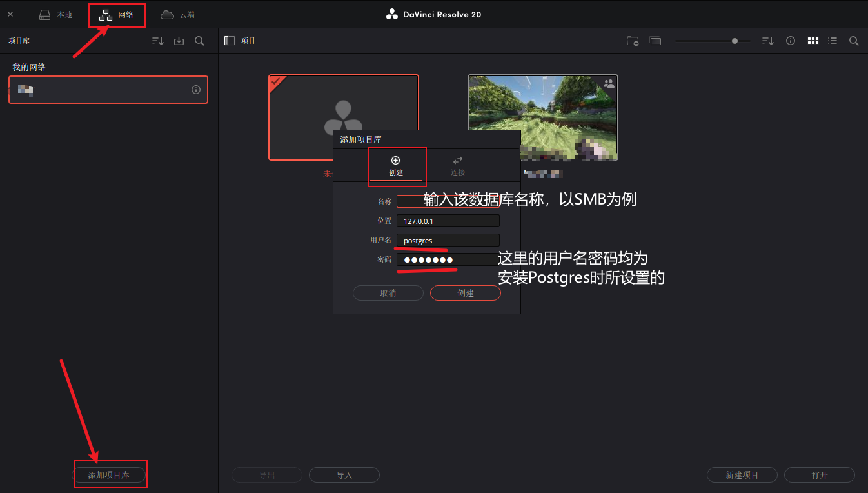Open the 云端 cloud tab

(178, 15)
